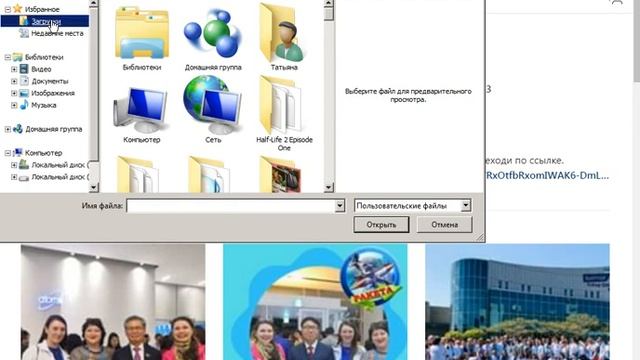Image resolution: width=640 pixels, height=360 pixels.
Task: Select Изображения library in the tree
Action: pyautogui.click(x=53, y=93)
